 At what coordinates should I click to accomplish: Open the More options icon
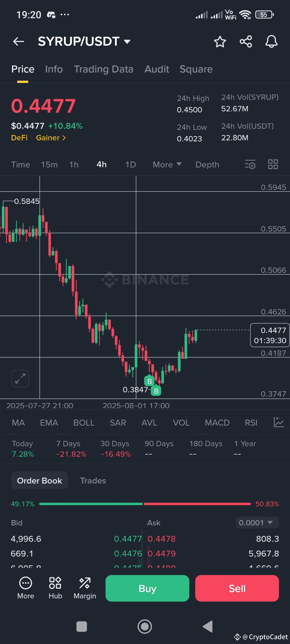pyautogui.click(x=26, y=588)
